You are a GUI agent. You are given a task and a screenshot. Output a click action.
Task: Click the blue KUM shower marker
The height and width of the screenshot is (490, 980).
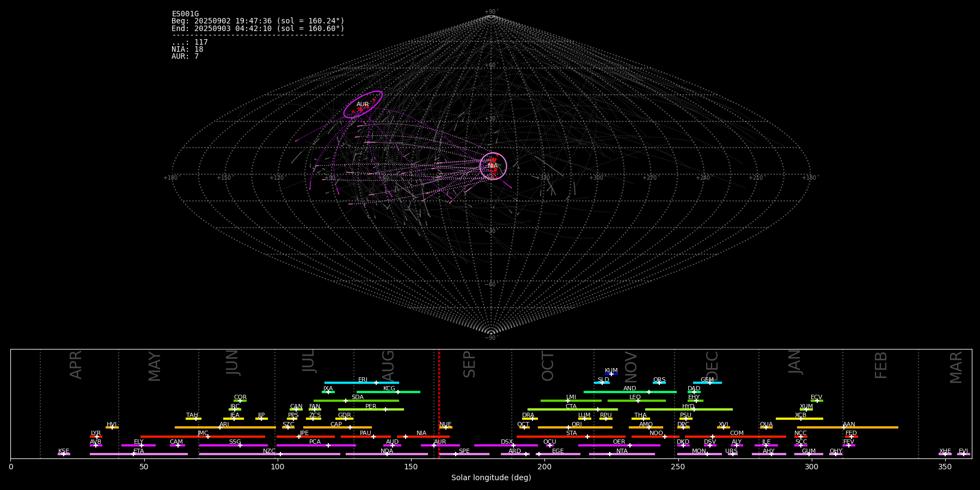point(611,374)
